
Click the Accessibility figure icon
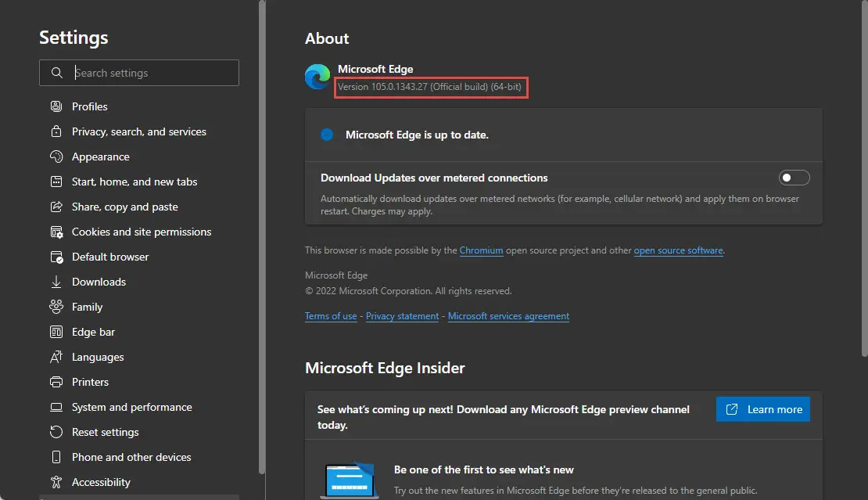pyautogui.click(x=56, y=482)
